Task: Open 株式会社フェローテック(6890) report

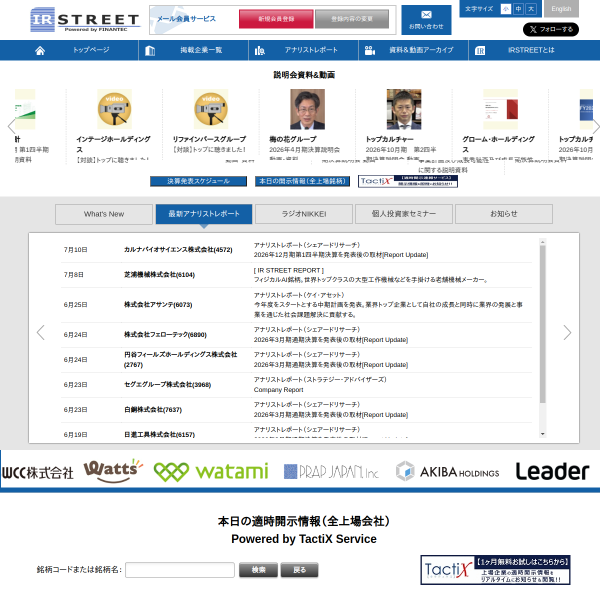Action: click(x=165, y=335)
